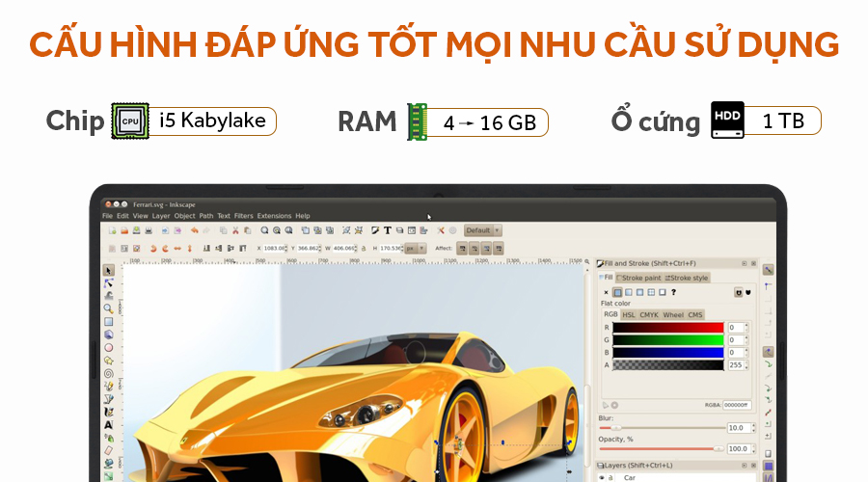
Task: Iconify the Fill and Stroke panel
Action: coord(744,263)
